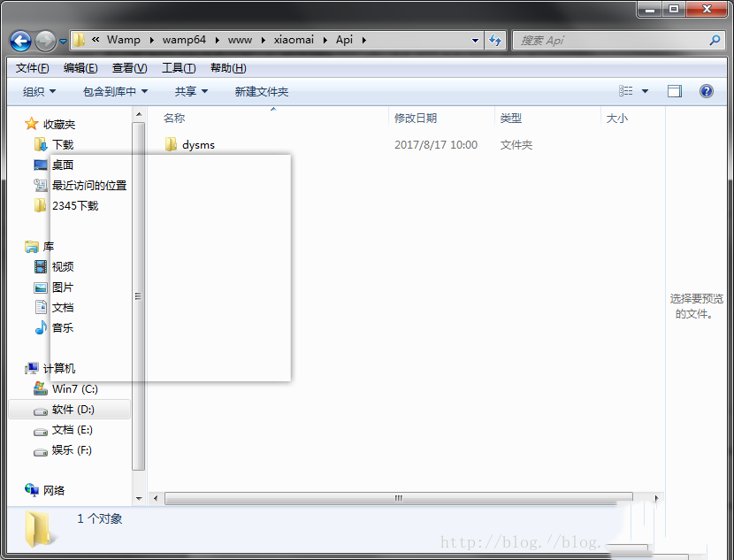Open the view options dropdown arrow
734x560 pixels.
(x=645, y=91)
